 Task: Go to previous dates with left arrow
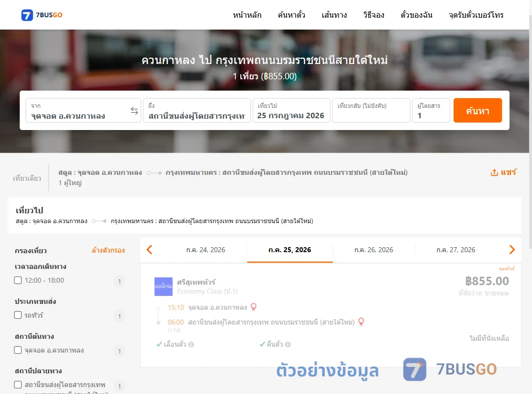[x=149, y=250]
